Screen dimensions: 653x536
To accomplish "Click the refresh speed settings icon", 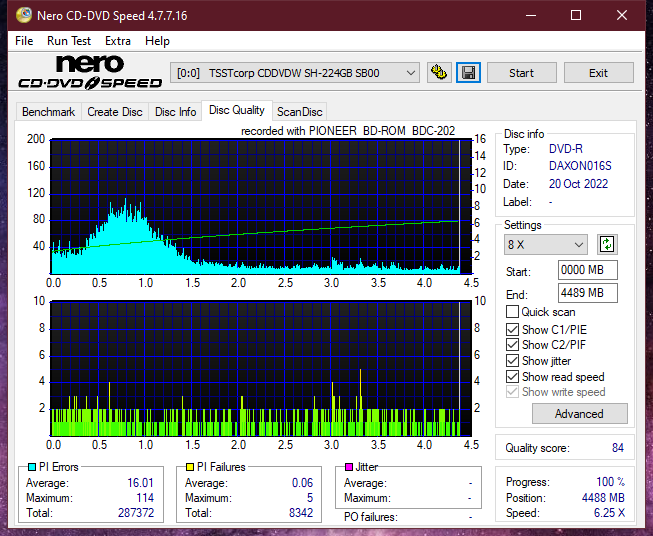I will [x=607, y=244].
